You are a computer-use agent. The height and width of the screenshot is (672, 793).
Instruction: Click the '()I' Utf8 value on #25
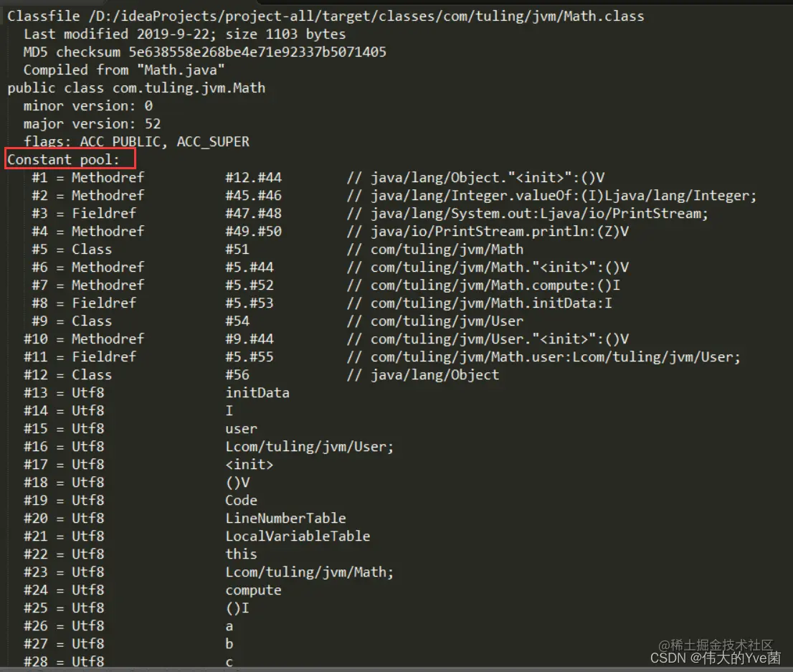point(237,608)
